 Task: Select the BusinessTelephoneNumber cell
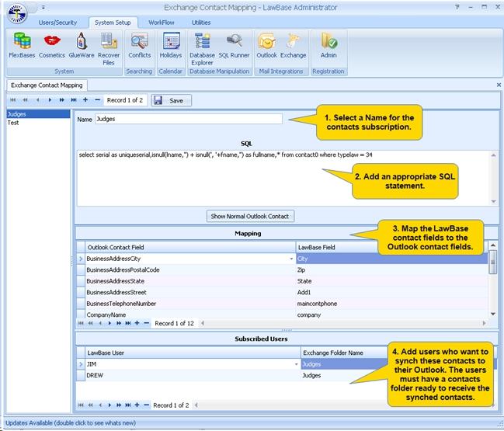pos(190,304)
